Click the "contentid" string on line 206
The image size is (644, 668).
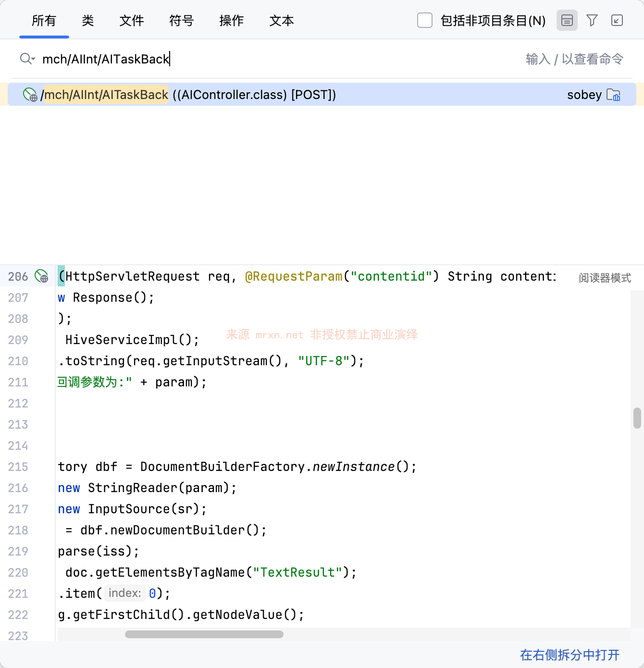(391, 276)
